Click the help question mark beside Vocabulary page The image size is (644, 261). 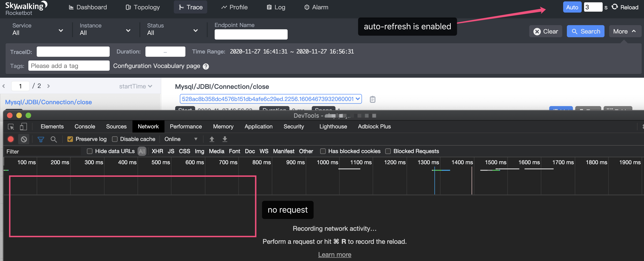click(206, 66)
